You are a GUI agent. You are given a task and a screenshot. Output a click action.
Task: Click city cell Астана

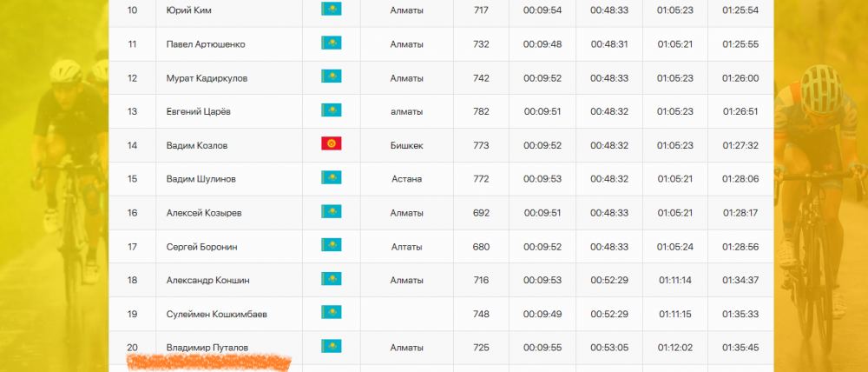click(x=406, y=179)
